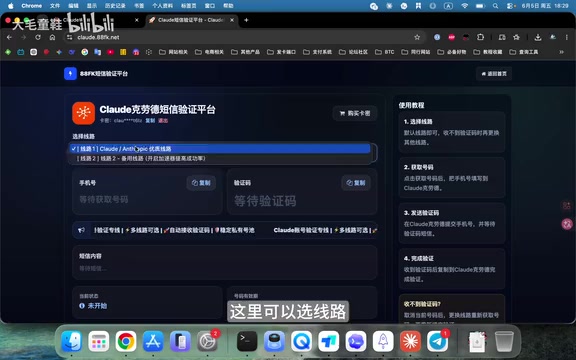Click the 复制 link next to the card key
This screenshot has width=576, height=360.
(150, 120)
